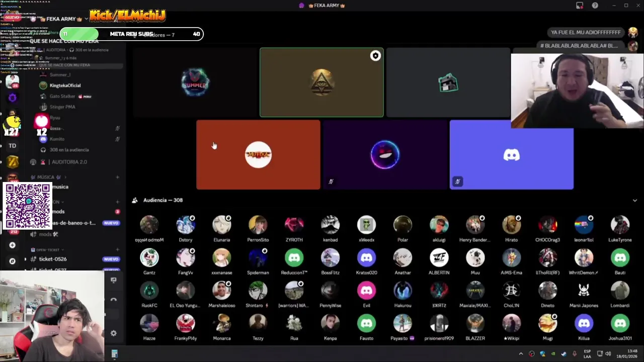Open audience member PerronSito
The width and height of the screenshot is (644, 362).
click(x=258, y=229)
